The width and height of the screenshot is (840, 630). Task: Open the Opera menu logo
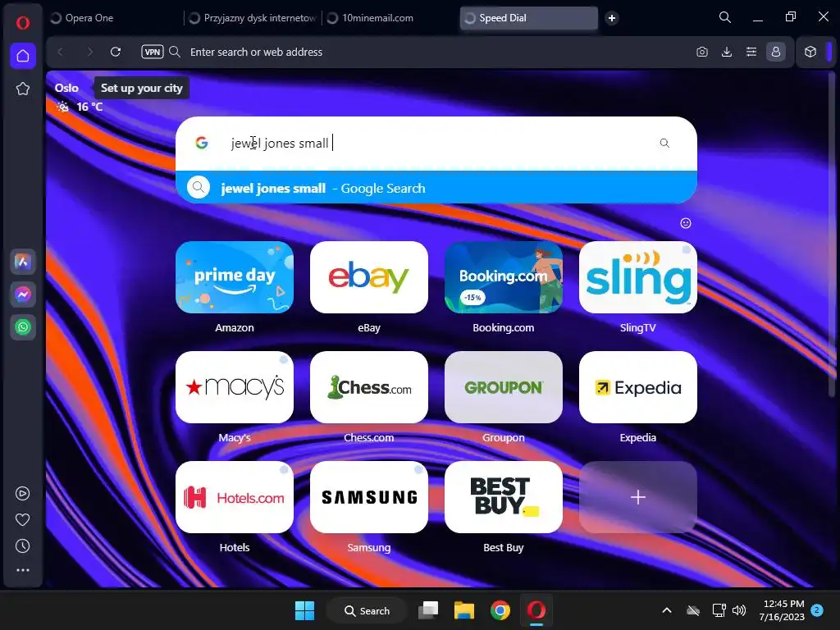pos(22,22)
